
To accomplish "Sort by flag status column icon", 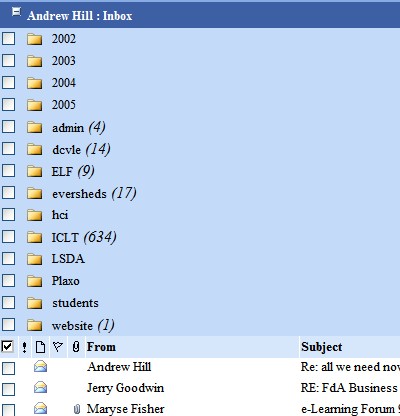I will (x=58, y=347).
